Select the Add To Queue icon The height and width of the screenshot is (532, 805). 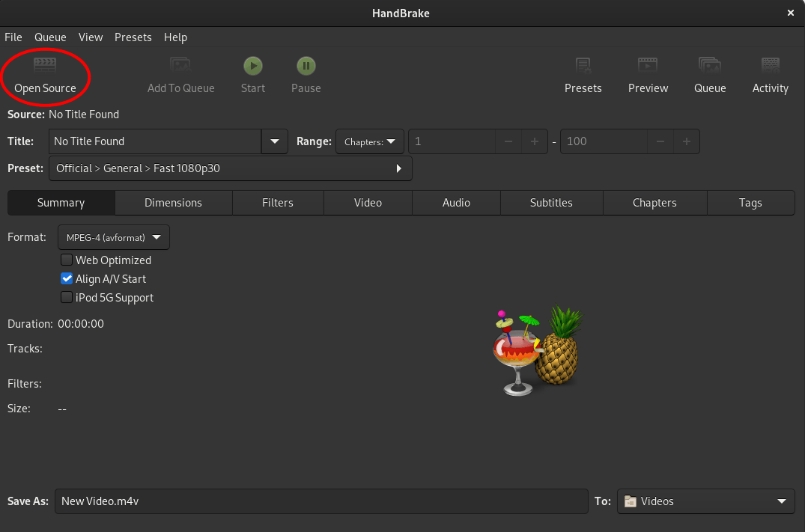[x=180, y=75]
